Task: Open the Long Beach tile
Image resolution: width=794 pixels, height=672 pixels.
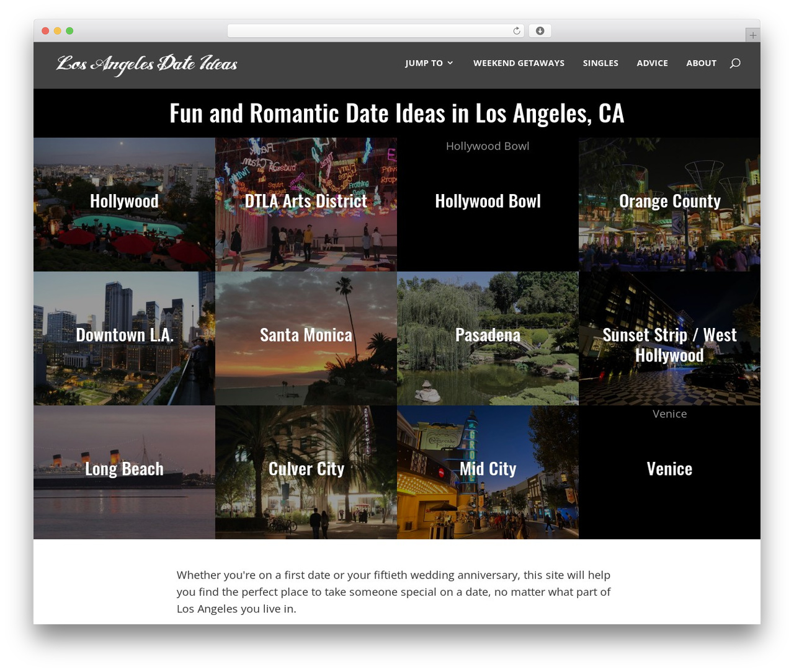Action: (124, 472)
